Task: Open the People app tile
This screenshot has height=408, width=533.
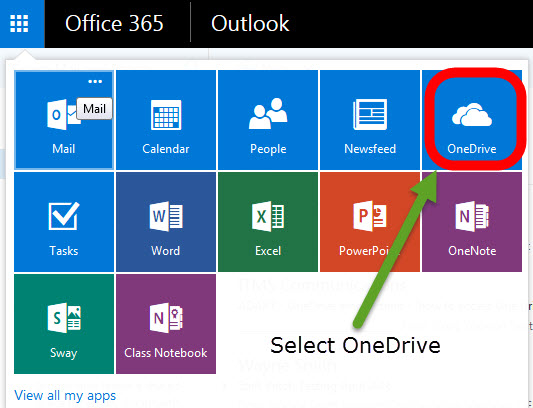Action: 268,120
